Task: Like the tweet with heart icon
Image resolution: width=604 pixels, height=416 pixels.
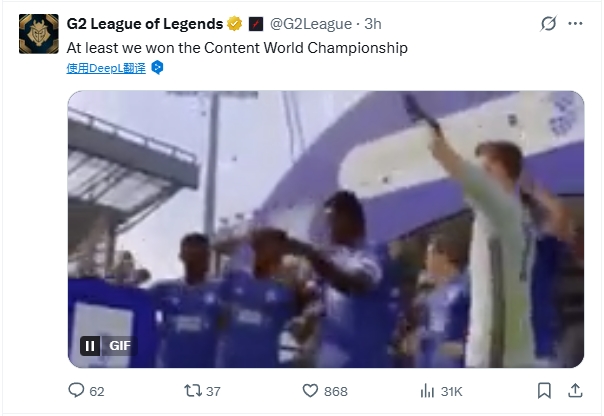Action: [x=310, y=391]
